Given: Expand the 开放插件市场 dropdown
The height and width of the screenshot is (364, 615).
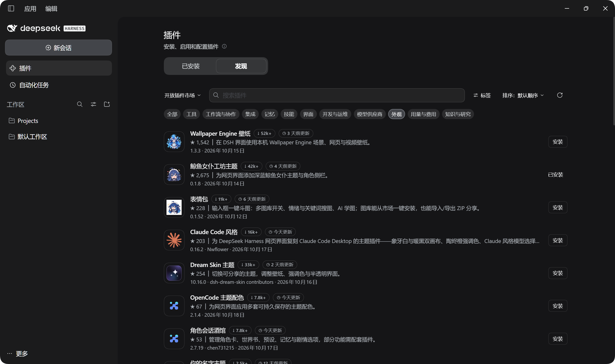Looking at the screenshot, I should pyautogui.click(x=182, y=95).
